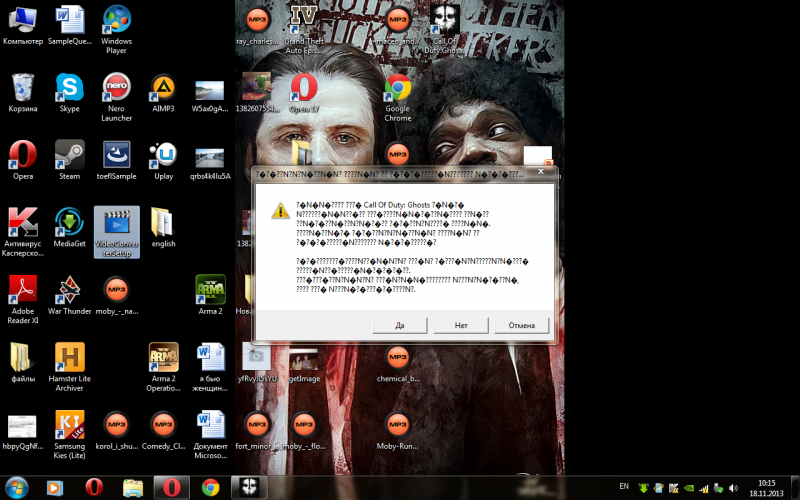Screen dimensions: 800x500
Task: Open the yfRvyJI5sYU image file
Action: click(x=257, y=362)
